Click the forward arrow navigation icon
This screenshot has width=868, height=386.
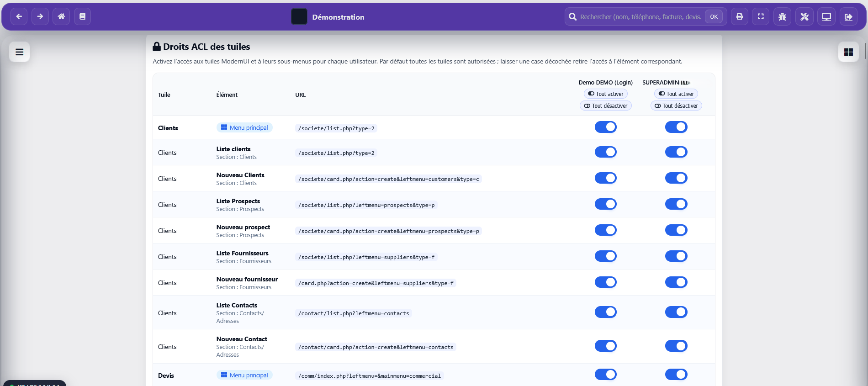[x=40, y=16]
